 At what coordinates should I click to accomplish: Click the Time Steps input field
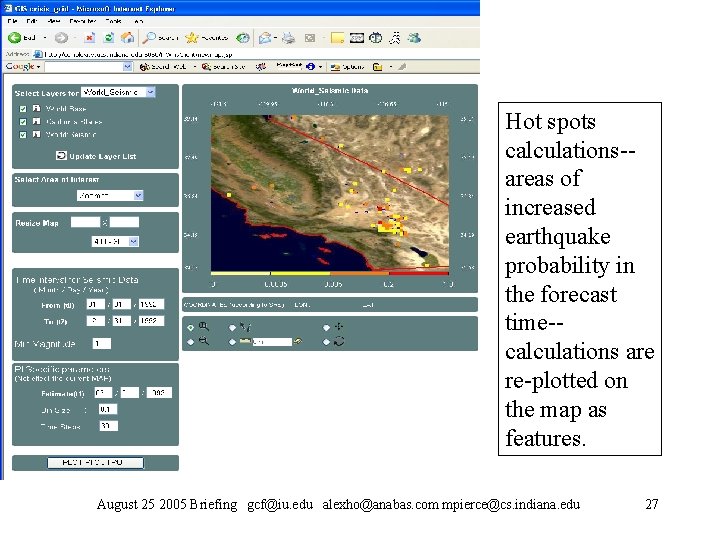(108, 426)
